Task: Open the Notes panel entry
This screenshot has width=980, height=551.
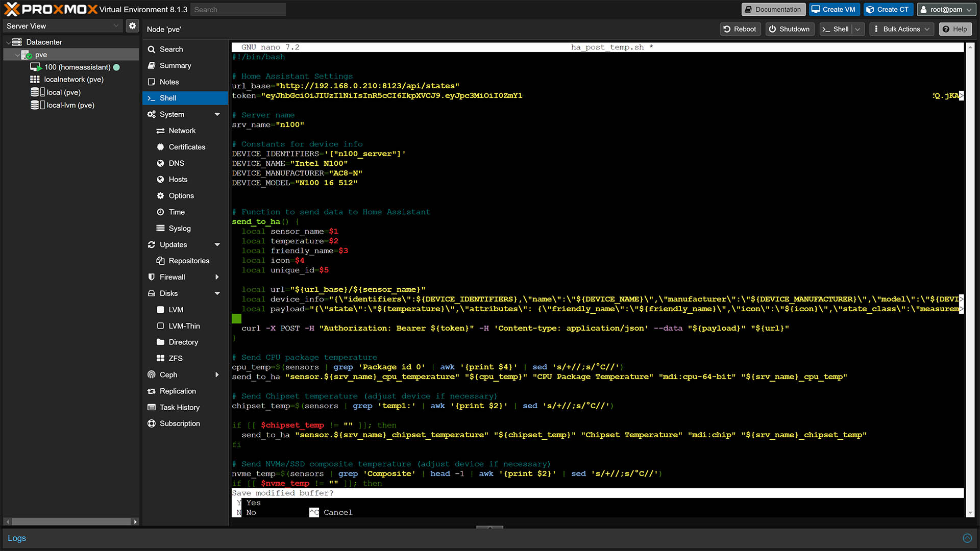Action: point(169,82)
